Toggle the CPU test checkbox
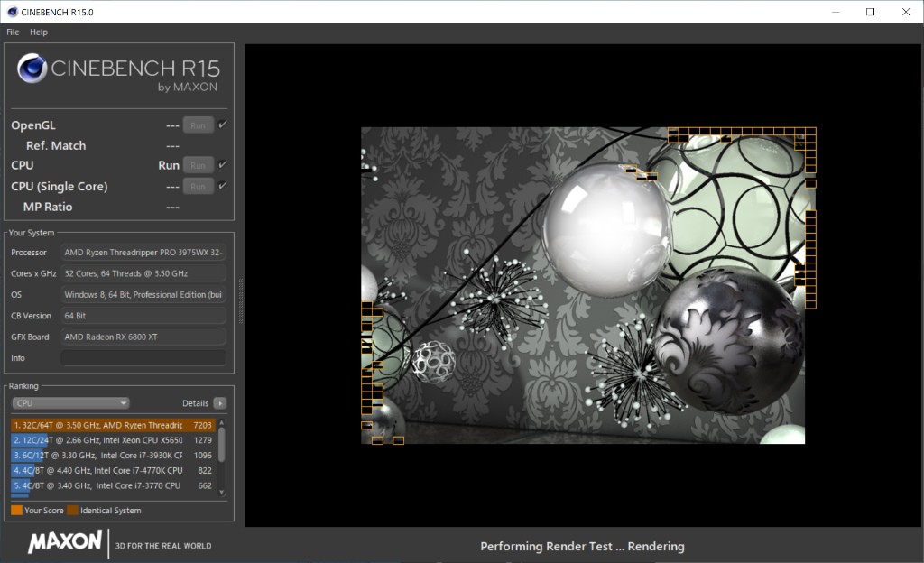Screen dimensions: 924x563 pyautogui.click(x=222, y=164)
